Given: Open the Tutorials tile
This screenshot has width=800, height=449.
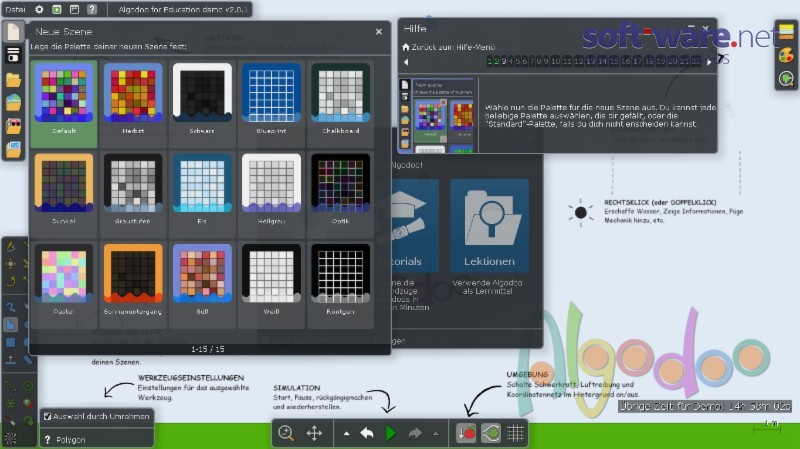Looking at the screenshot, I should 415,226.
